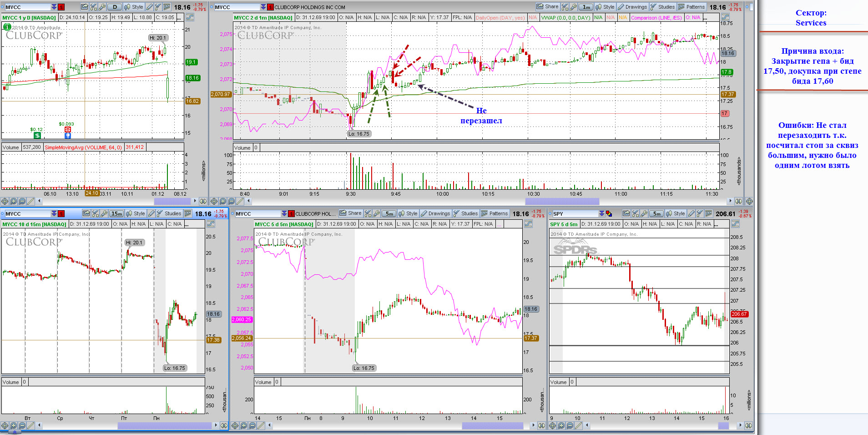Click scroll right arrow under the 1m chart
868x435 pixels.
pyautogui.click(x=731, y=201)
